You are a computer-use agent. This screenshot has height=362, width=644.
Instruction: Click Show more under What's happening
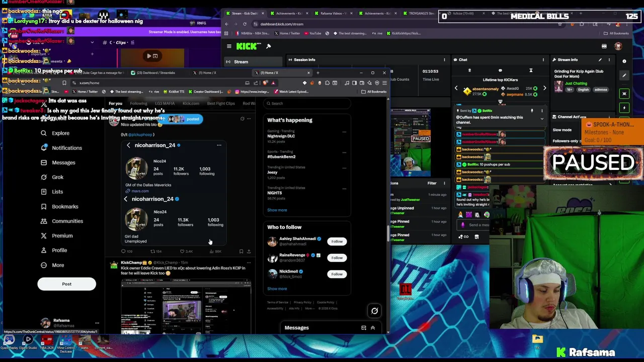click(277, 210)
